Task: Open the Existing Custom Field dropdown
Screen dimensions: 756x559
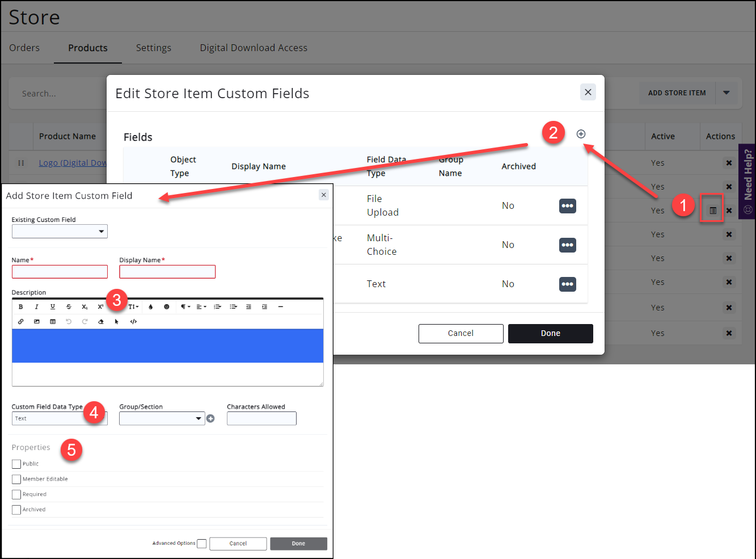Action: [x=60, y=231]
